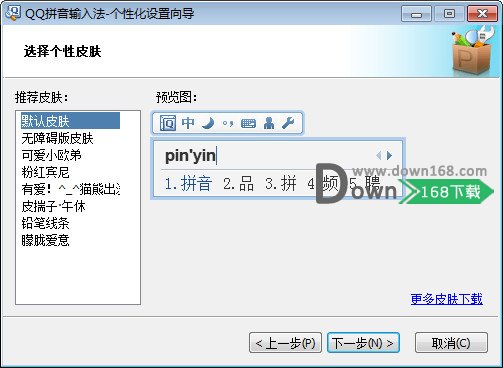Click the previous page arrow in candidate preview
The image size is (503, 368).
[379, 155]
